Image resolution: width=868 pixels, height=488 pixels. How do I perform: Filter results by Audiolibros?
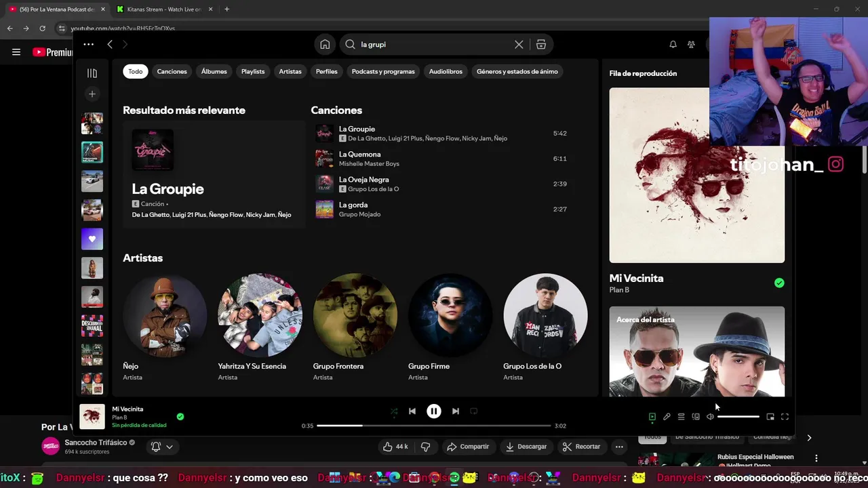(x=446, y=71)
